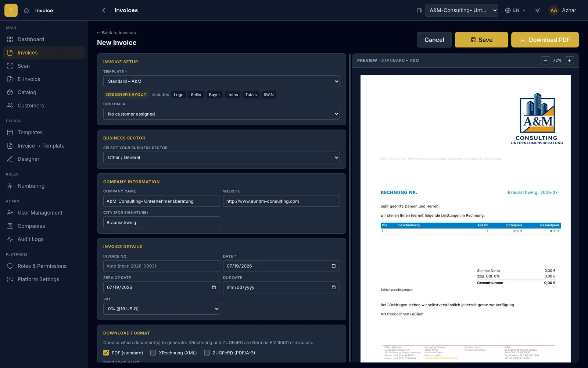Image resolution: width=588 pixels, height=368 pixels.
Task: Click Back to invoices link
Action: click(x=116, y=33)
